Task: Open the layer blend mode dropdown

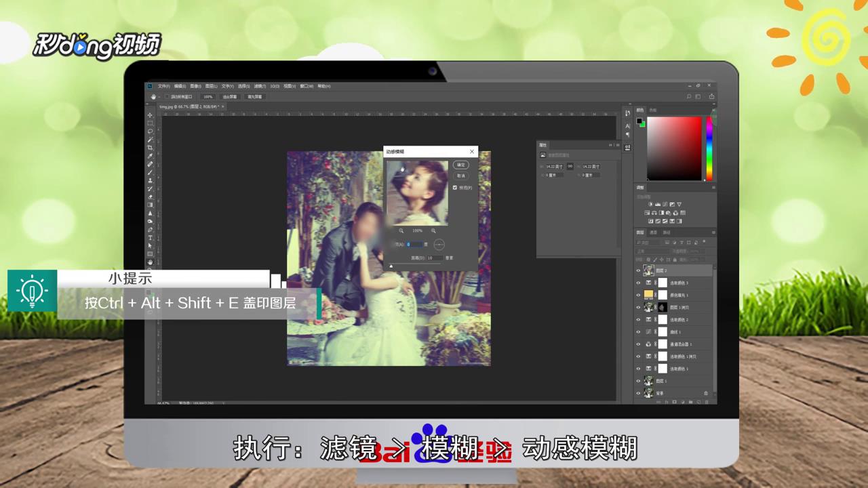Action: 652,251
